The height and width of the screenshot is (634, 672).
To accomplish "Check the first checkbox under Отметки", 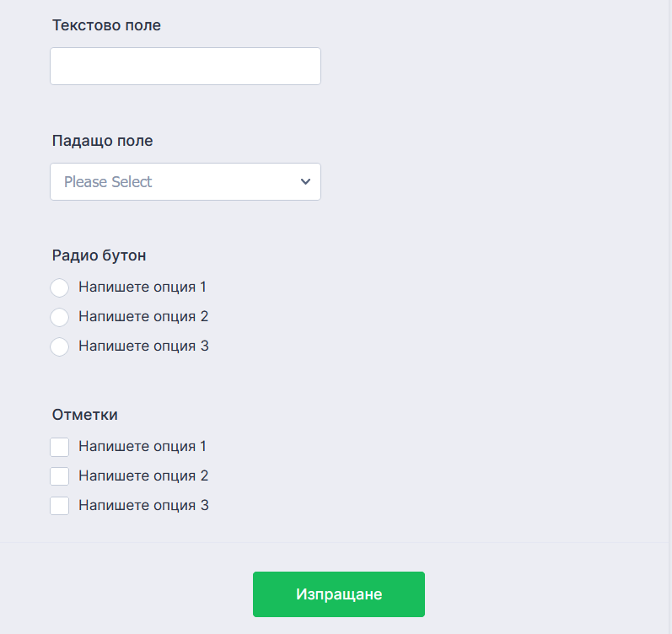I will 59,447.
